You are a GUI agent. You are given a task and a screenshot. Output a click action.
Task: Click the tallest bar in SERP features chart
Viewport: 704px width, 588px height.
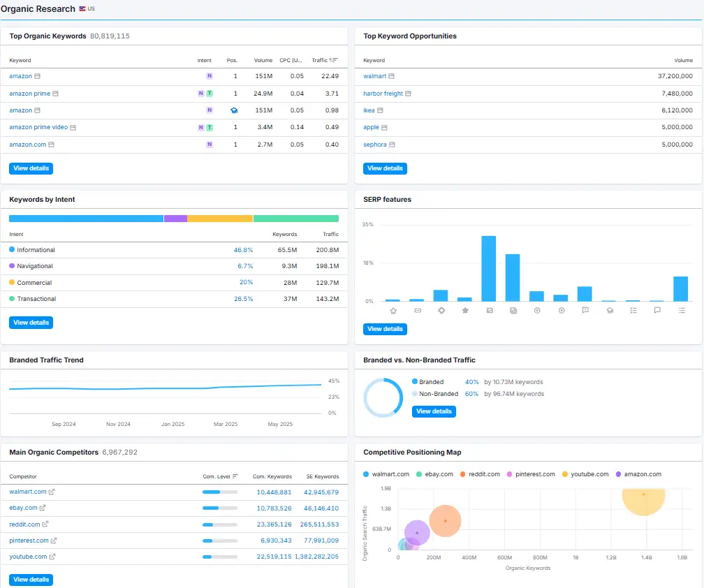488,268
